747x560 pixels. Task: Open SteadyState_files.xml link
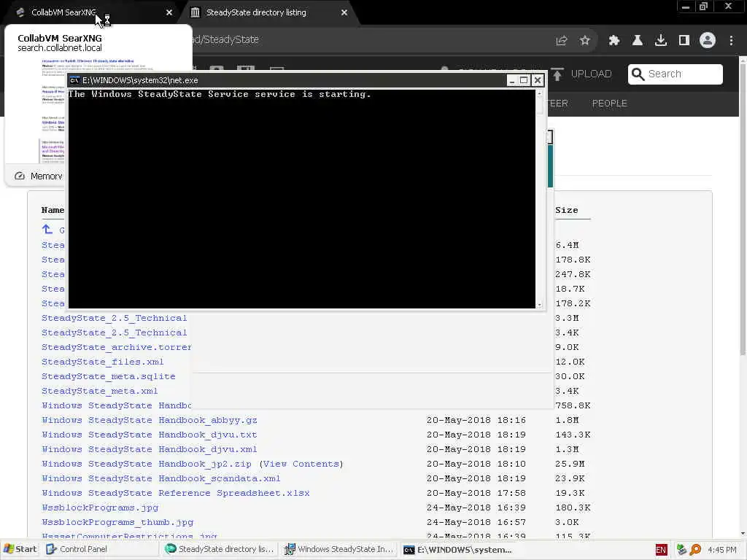click(x=102, y=362)
